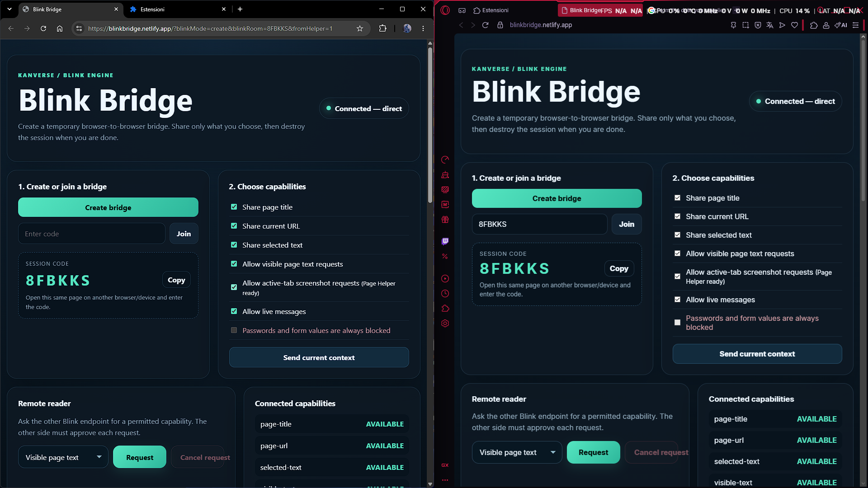This screenshot has width=868, height=488.
Task: Open the Opera menu logo icon
Action: point(445,10)
